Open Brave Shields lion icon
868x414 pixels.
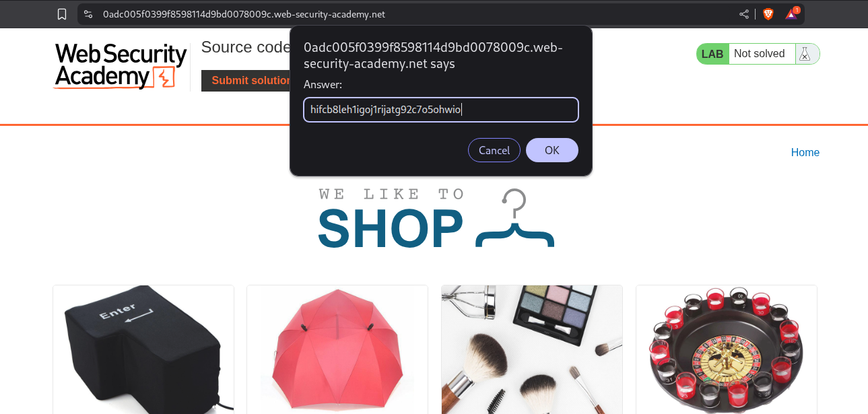[x=768, y=14]
